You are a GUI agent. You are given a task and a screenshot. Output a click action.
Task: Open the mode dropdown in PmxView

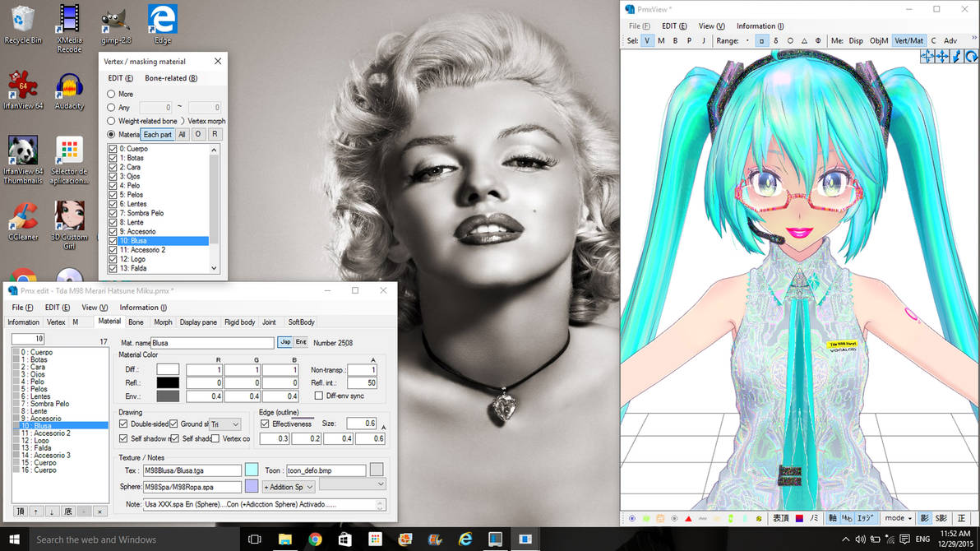coord(898,518)
